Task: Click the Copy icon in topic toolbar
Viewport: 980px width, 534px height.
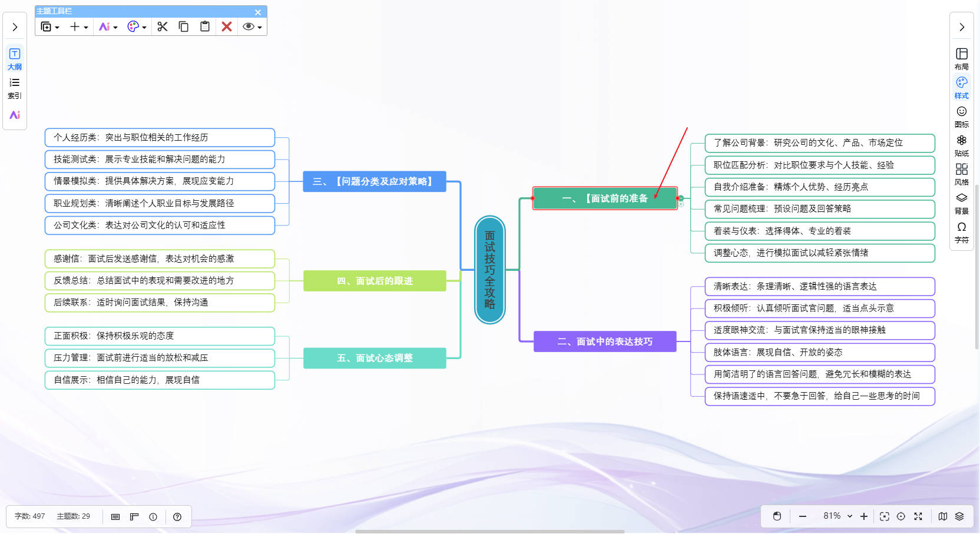Action: 184,26
